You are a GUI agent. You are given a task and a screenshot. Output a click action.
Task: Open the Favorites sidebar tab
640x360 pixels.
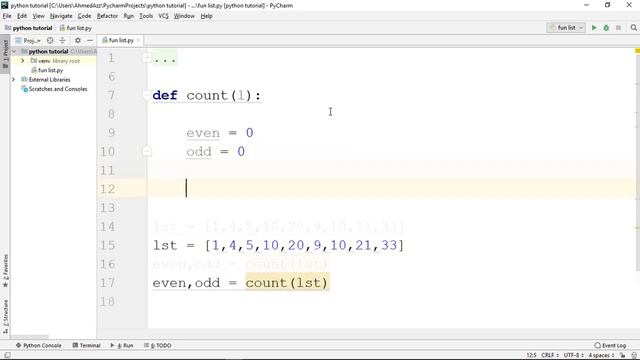pyautogui.click(x=5, y=271)
